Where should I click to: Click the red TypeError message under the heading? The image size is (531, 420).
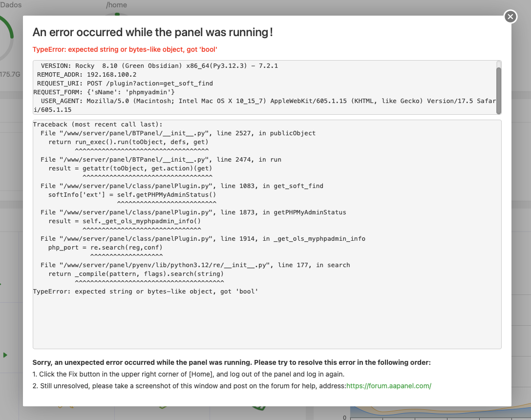click(125, 49)
